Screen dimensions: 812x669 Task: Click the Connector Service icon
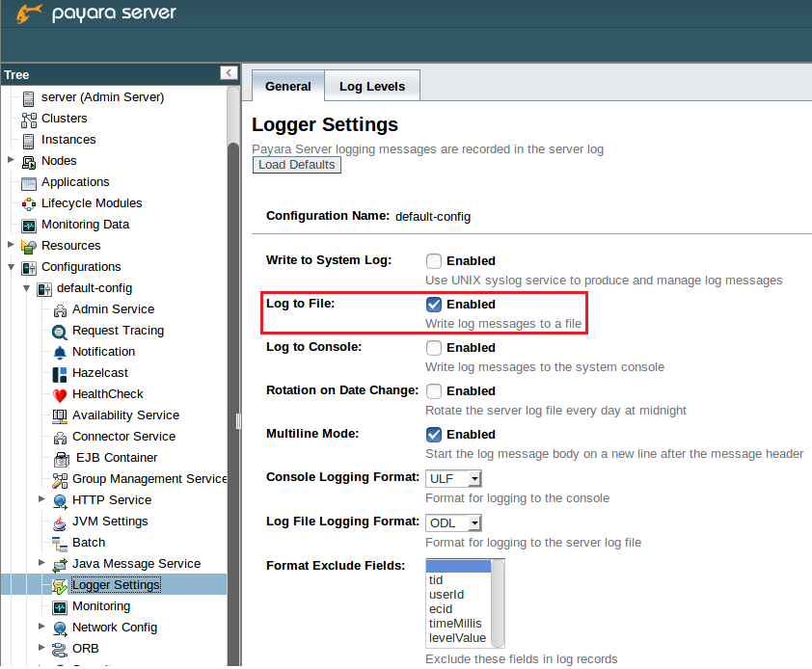pyautogui.click(x=60, y=438)
